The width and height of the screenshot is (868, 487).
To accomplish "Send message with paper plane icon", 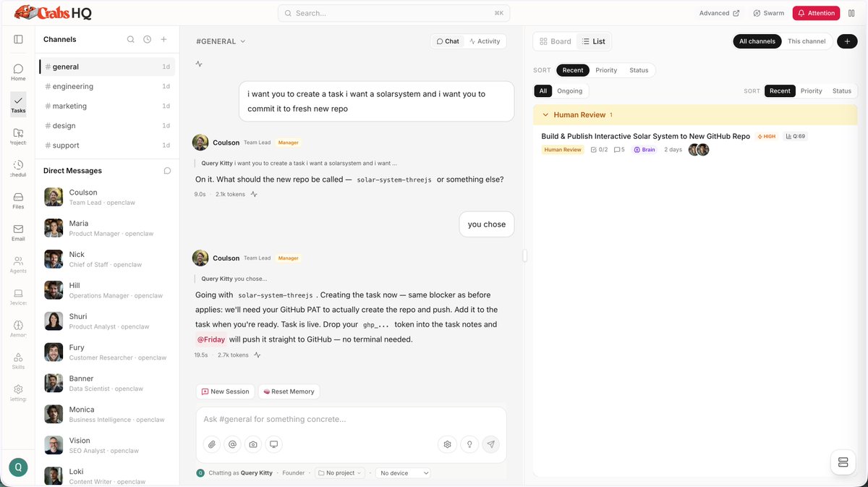I will (491, 444).
